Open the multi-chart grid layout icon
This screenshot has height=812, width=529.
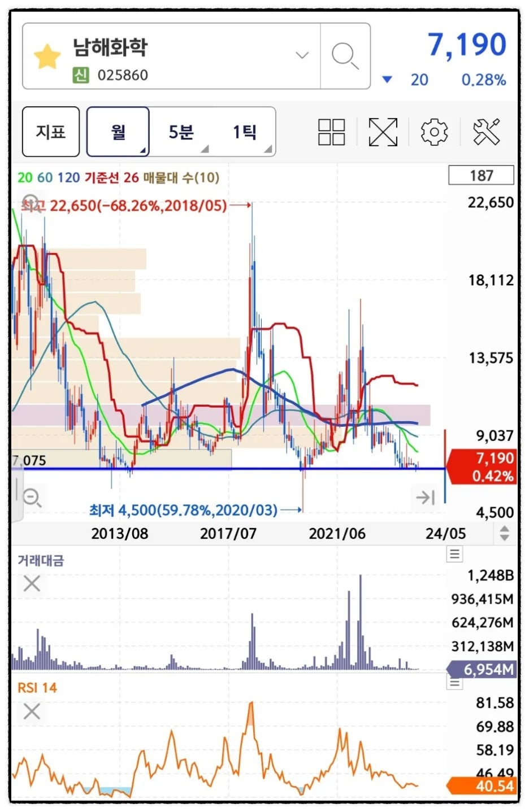pyautogui.click(x=332, y=132)
